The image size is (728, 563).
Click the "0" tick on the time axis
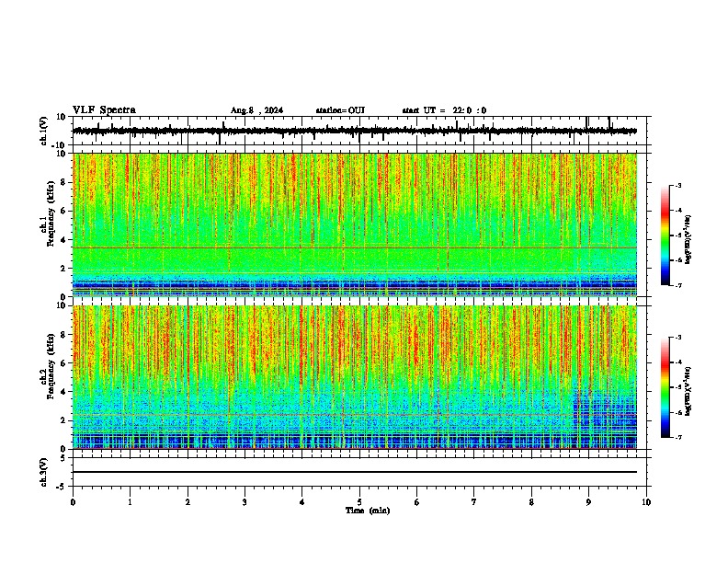73,502
